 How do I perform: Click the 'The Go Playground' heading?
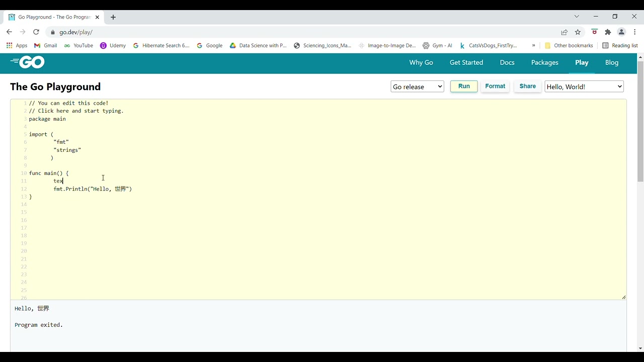55,86
